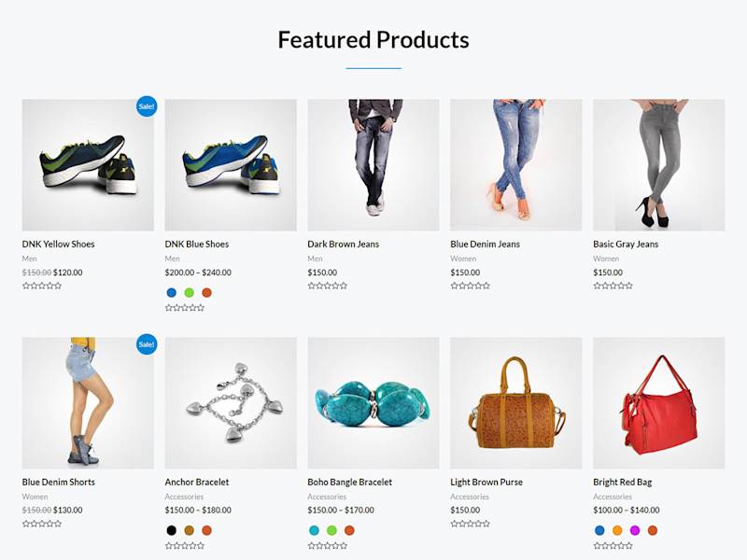Screen dimensions: 747x560
Task: Choose magenta swatch for Bright Red Bag
Action: pos(635,530)
